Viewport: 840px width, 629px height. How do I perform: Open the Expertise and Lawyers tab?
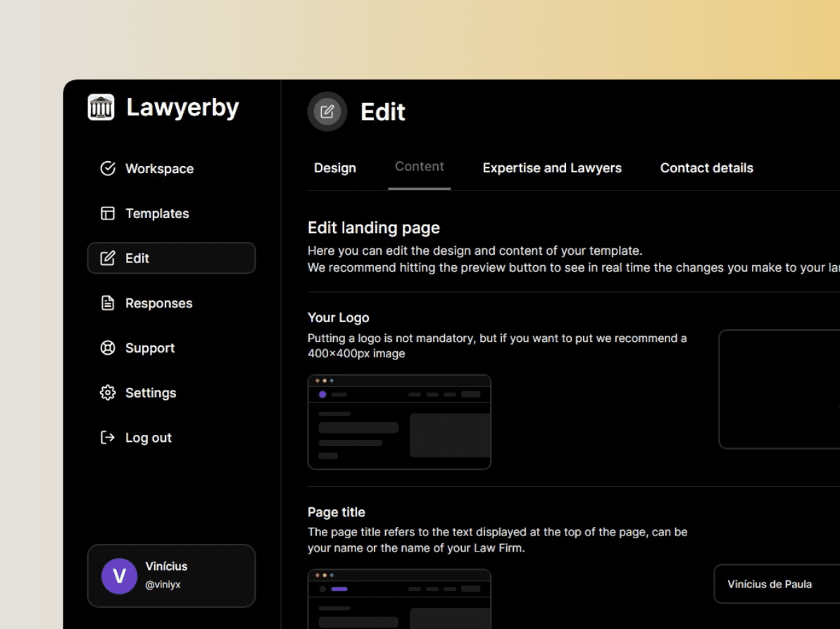[552, 168]
